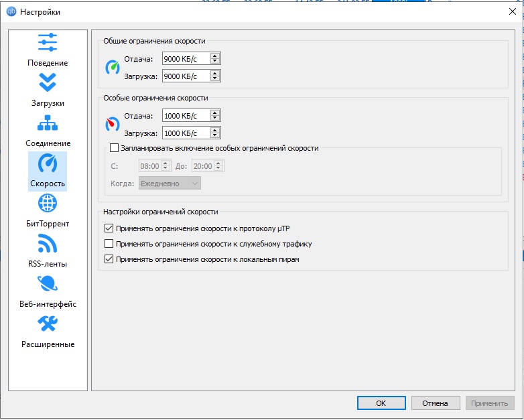Click the green general speed limits gauge icon
Screen dimensions: 524x420
pyautogui.click(x=113, y=67)
